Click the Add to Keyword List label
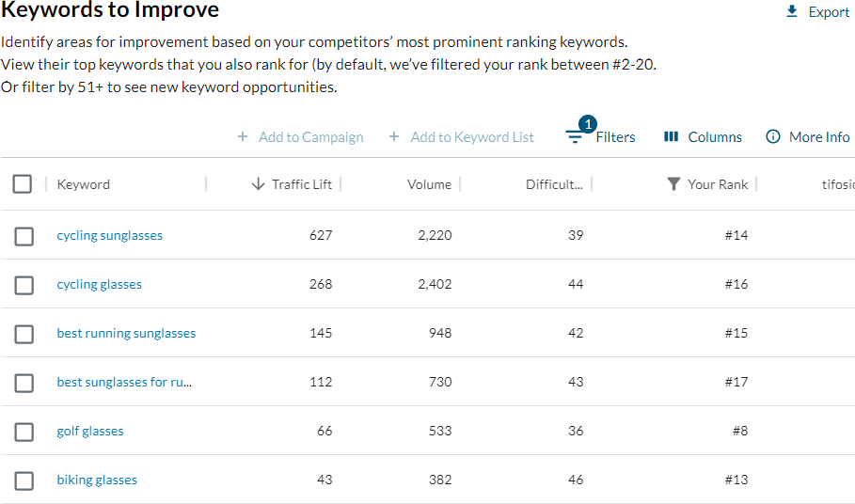The image size is (855, 504). tap(472, 137)
